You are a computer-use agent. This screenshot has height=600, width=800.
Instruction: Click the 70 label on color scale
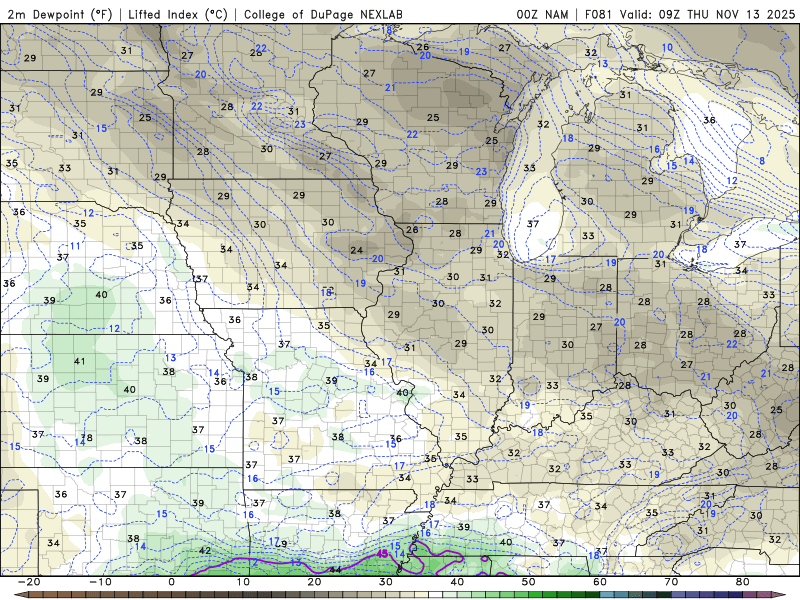point(671,582)
